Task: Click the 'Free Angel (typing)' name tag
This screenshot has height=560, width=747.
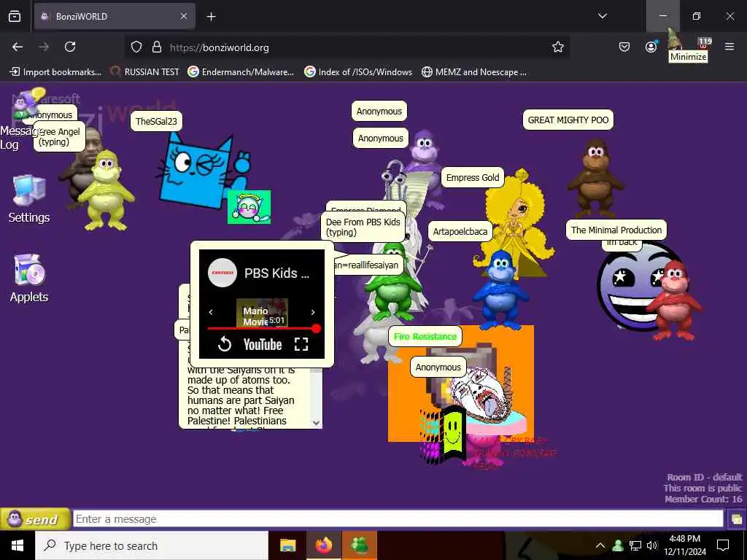Action: [x=60, y=136]
